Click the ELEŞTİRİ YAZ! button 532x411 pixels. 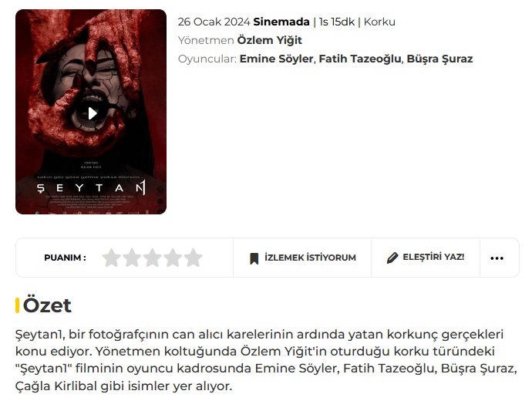click(x=426, y=258)
